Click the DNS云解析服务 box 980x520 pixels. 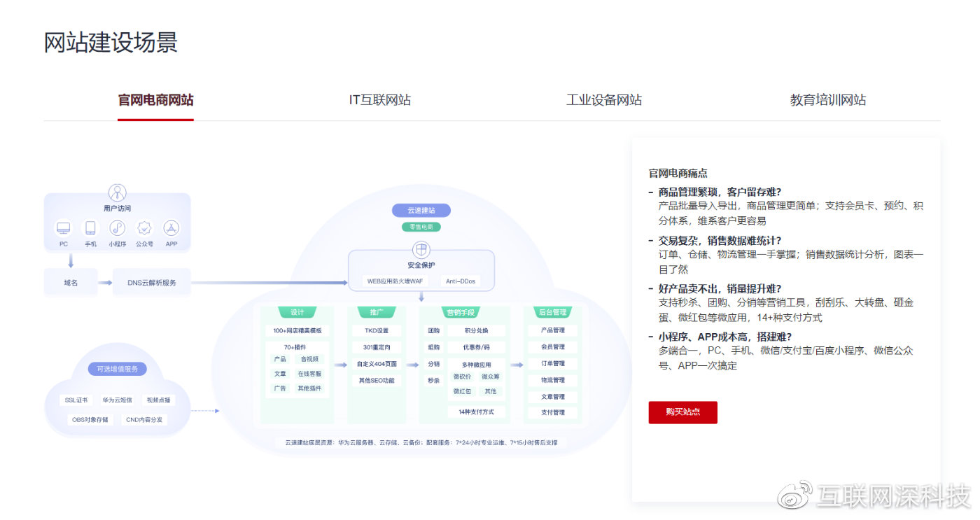pyautogui.click(x=152, y=283)
